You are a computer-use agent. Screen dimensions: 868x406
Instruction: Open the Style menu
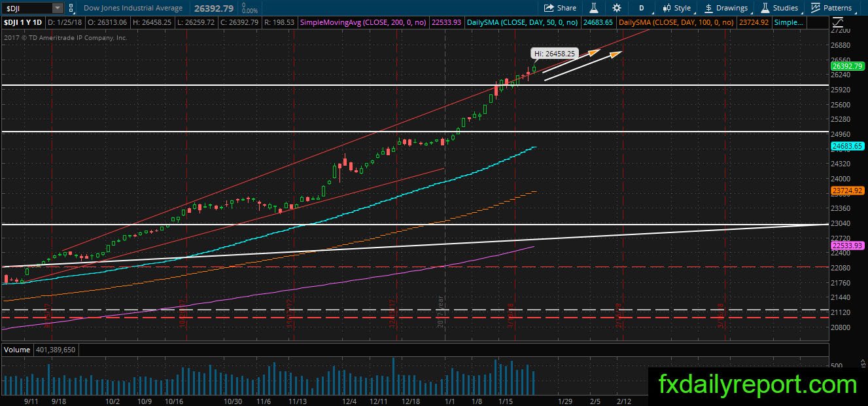tap(676, 8)
